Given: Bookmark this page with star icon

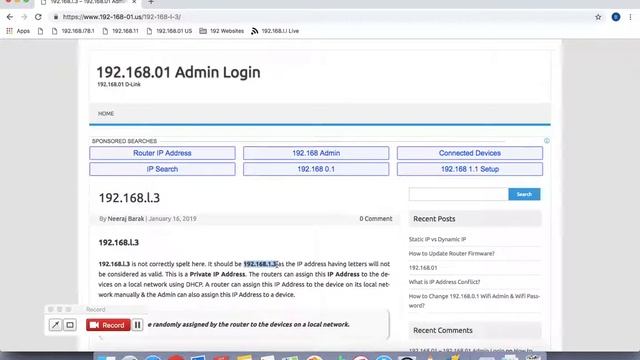Looking at the screenshot, I should [x=598, y=17].
